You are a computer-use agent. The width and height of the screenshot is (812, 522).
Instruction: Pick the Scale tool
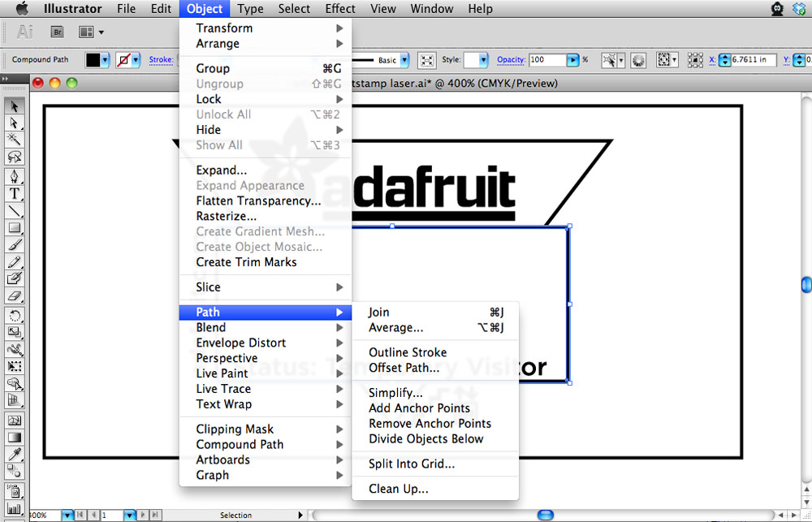[x=15, y=333]
